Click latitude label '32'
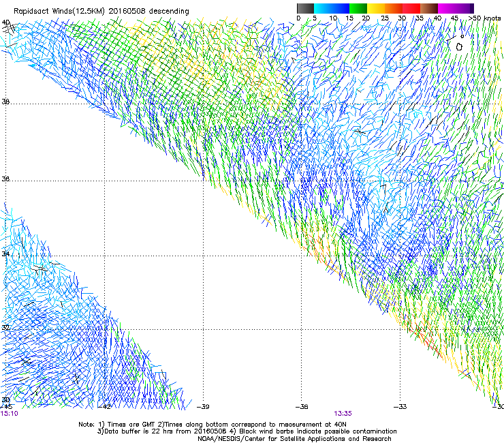The image size is (504, 443). pos(5,328)
